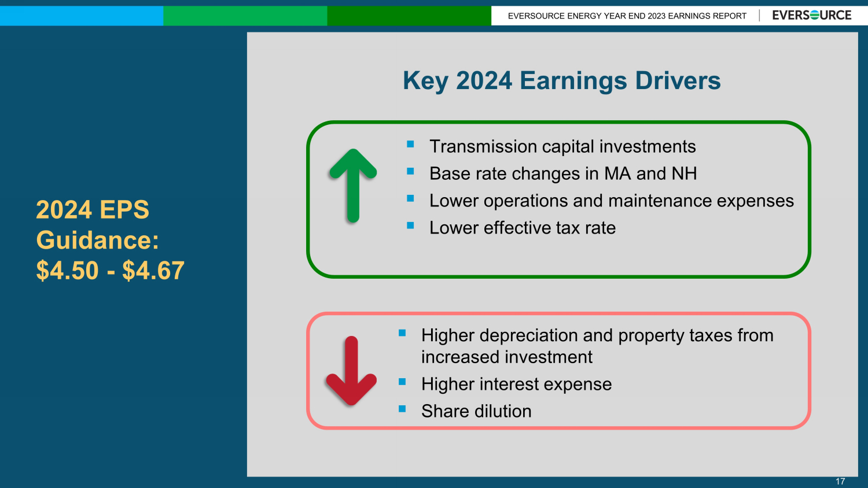Viewport: 868px width, 488px height.
Task: Click the bullet beside Base rate changes
Action: 410,172
